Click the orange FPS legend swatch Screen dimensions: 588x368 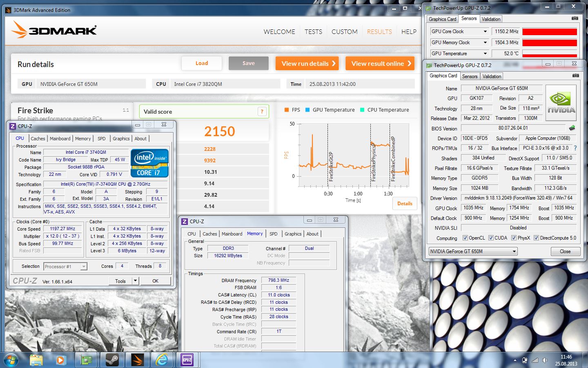(286, 110)
